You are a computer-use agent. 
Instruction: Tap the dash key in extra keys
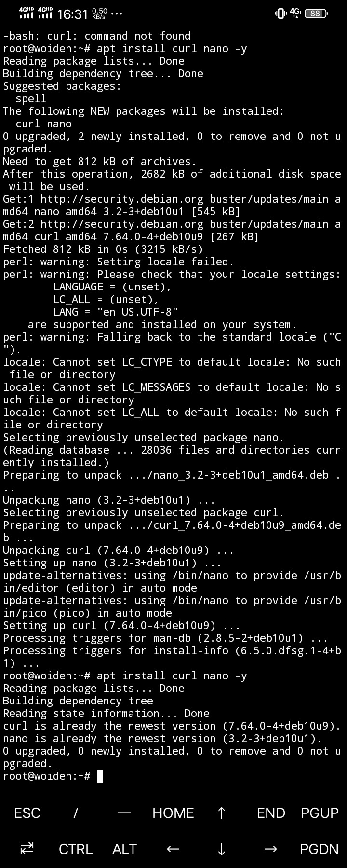[x=124, y=813]
